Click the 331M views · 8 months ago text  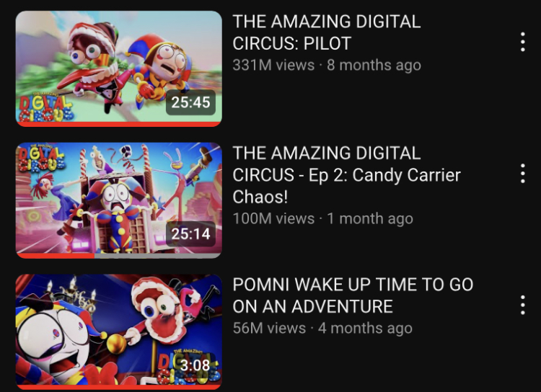click(x=327, y=65)
